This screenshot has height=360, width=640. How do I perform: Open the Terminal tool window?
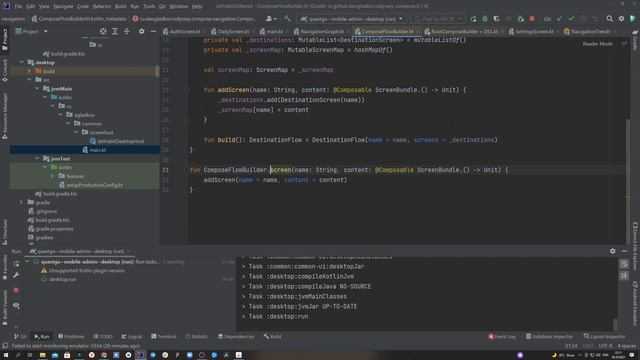(x=163, y=337)
